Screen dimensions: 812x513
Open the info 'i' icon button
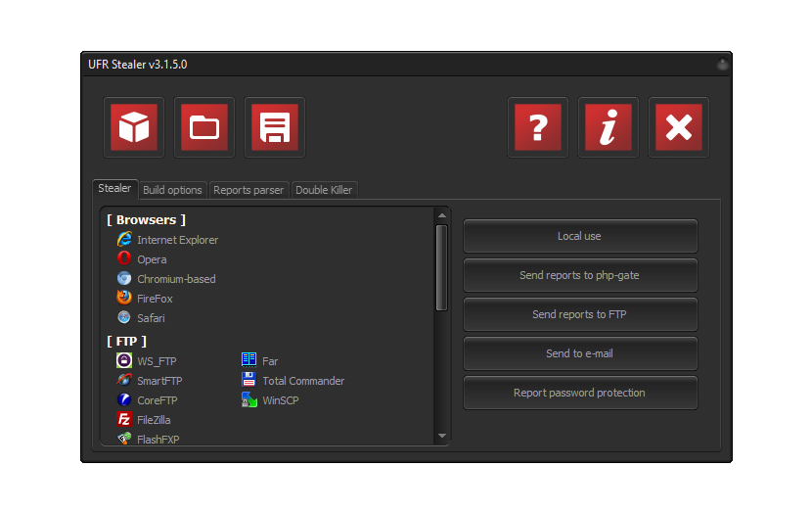coord(609,127)
